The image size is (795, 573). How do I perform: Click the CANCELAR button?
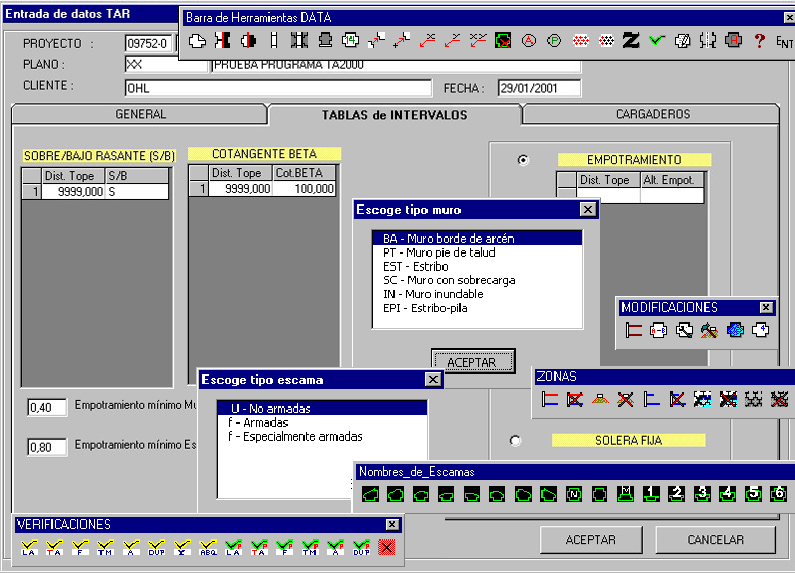coord(715,540)
